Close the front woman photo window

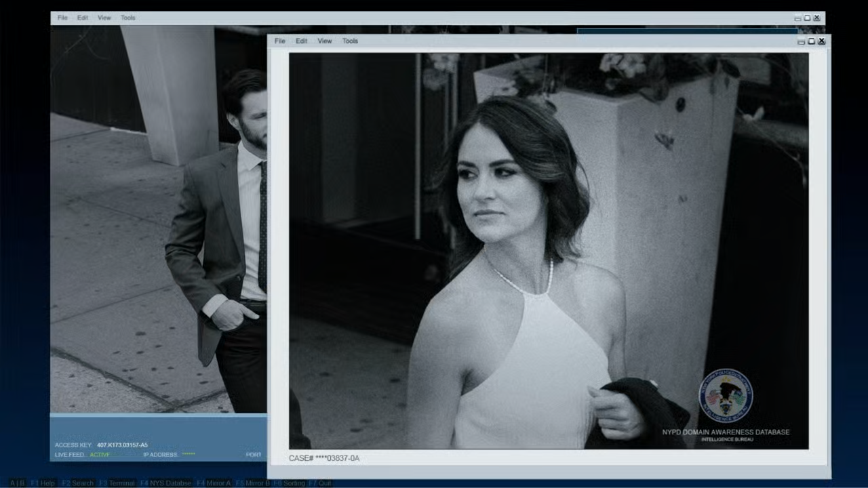821,41
